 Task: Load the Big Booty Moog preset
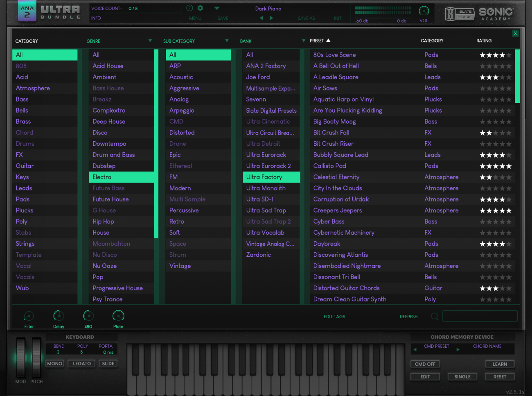coord(334,121)
